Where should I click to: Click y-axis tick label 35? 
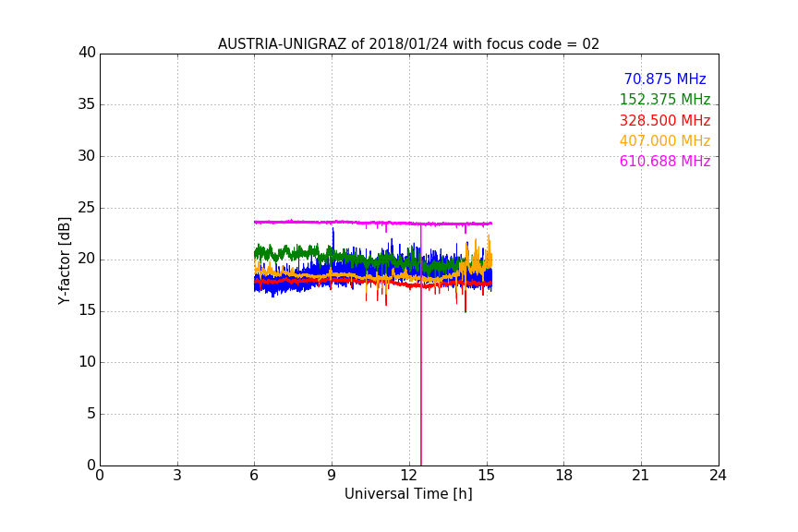(x=87, y=104)
